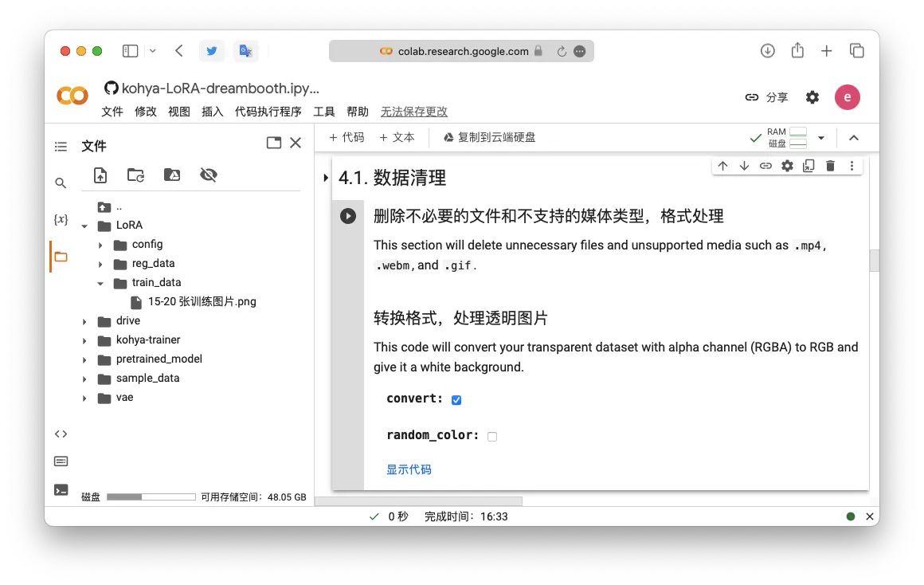Click the 显示代码 link
924x585 pixels.
409,469
